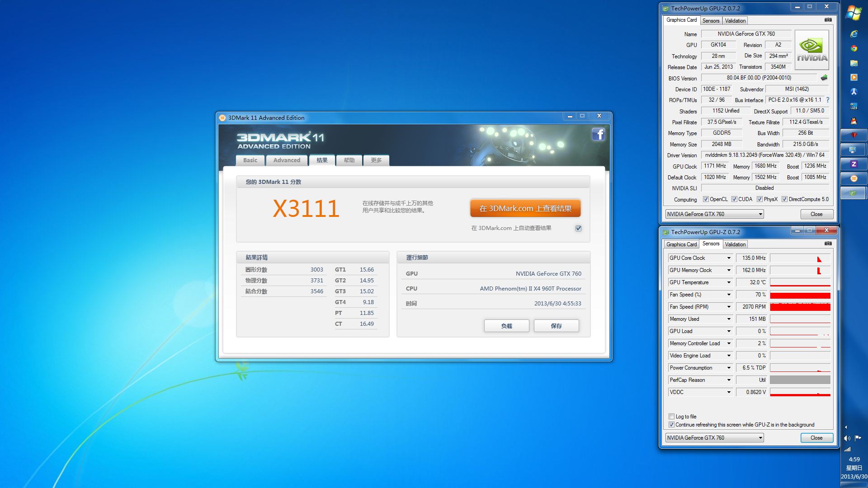Click the 负载 button

click(506, 326)
